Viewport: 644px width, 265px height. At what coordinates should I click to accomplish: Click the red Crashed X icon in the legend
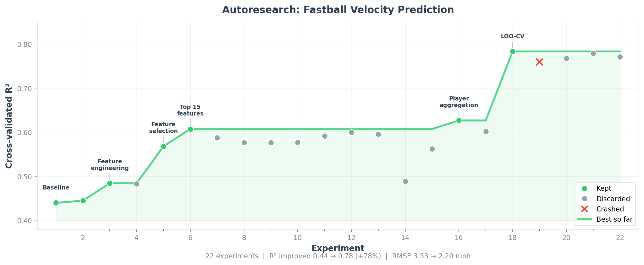pos(584,209)
